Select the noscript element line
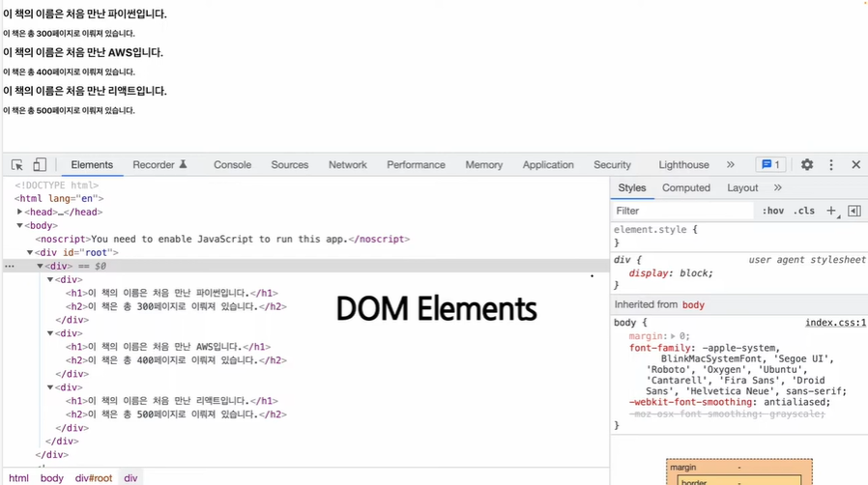 [222, 239]
